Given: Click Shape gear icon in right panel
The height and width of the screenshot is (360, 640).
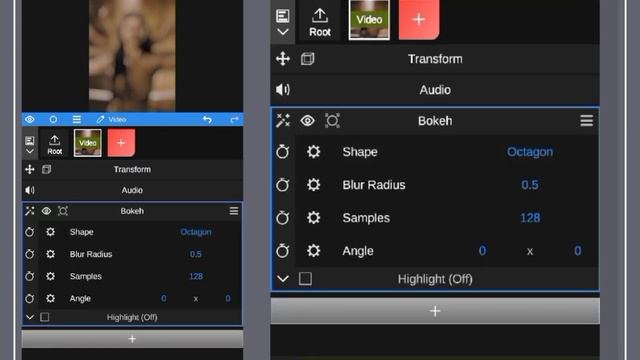Looking at the screenshot, I should tap(313, 152).
